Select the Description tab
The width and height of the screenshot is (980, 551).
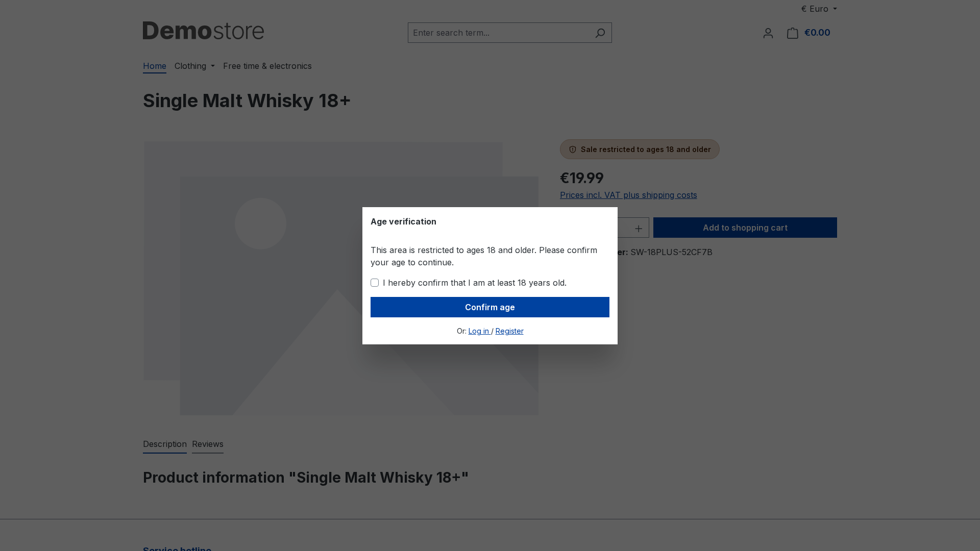tap(165, 444)
